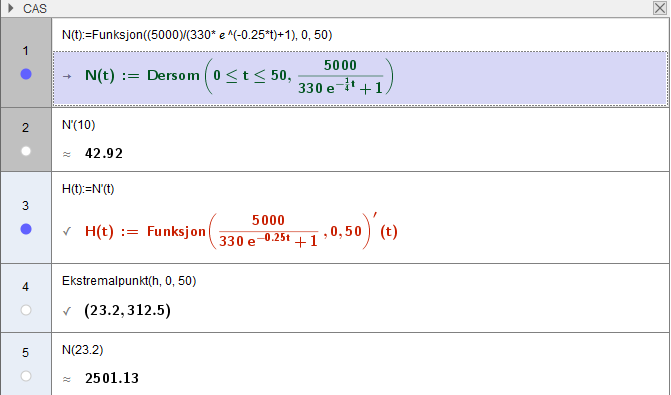Image resolution: width=671 pixels, height=395 pixels.
Task: Click the output value 42.92
Action: pyautogui.click(x=104, y=153)
